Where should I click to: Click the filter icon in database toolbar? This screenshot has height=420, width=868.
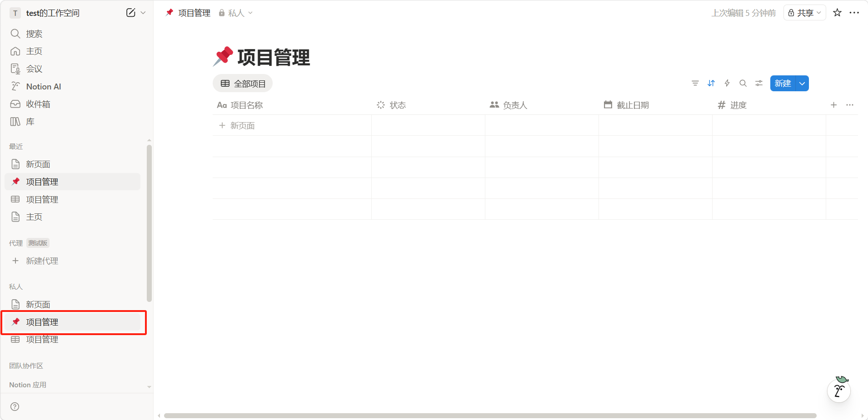click(695, 83)
